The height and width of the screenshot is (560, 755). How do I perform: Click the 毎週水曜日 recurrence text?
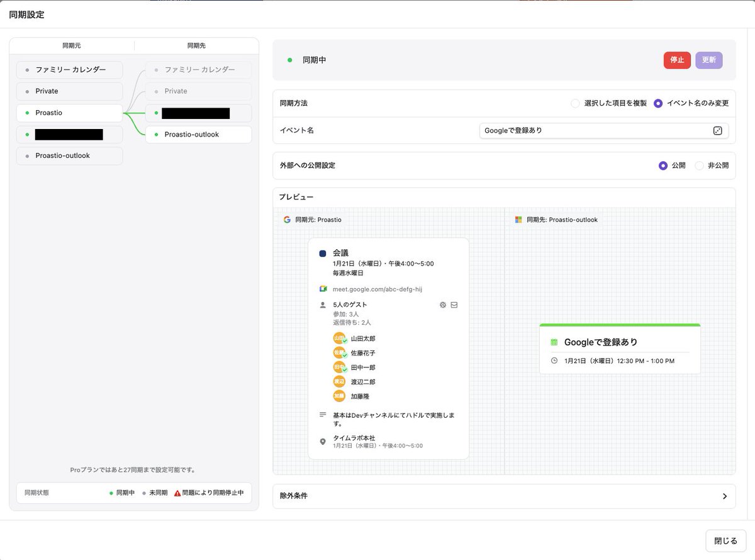348,273
